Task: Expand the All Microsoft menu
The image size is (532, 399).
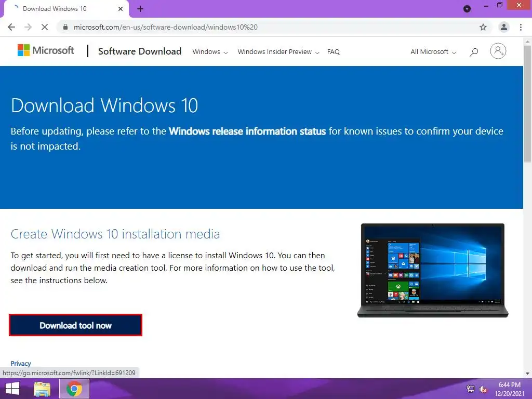Action: [433, 51]
